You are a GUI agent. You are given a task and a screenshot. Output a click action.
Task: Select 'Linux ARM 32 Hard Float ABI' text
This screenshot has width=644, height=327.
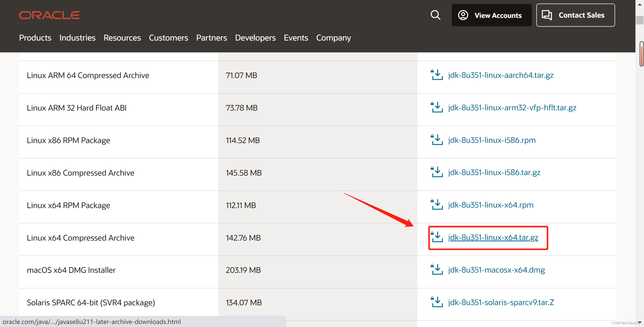click(77, 108)
